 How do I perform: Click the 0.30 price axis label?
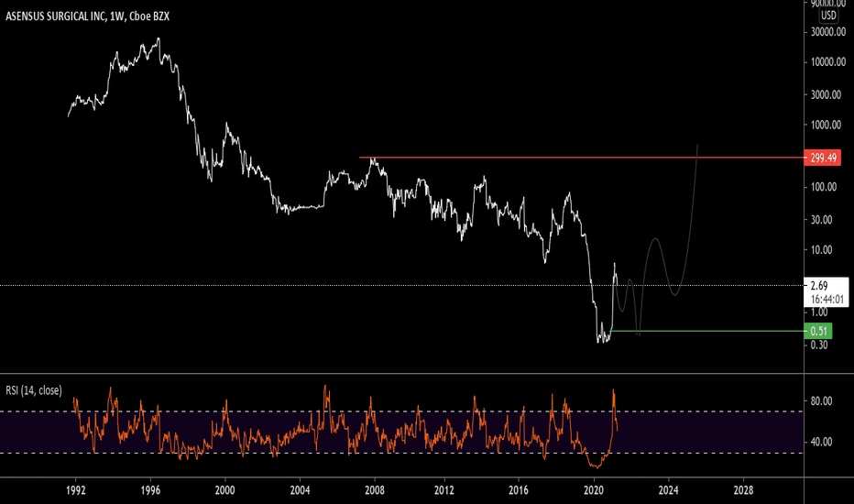pos(819,345)
